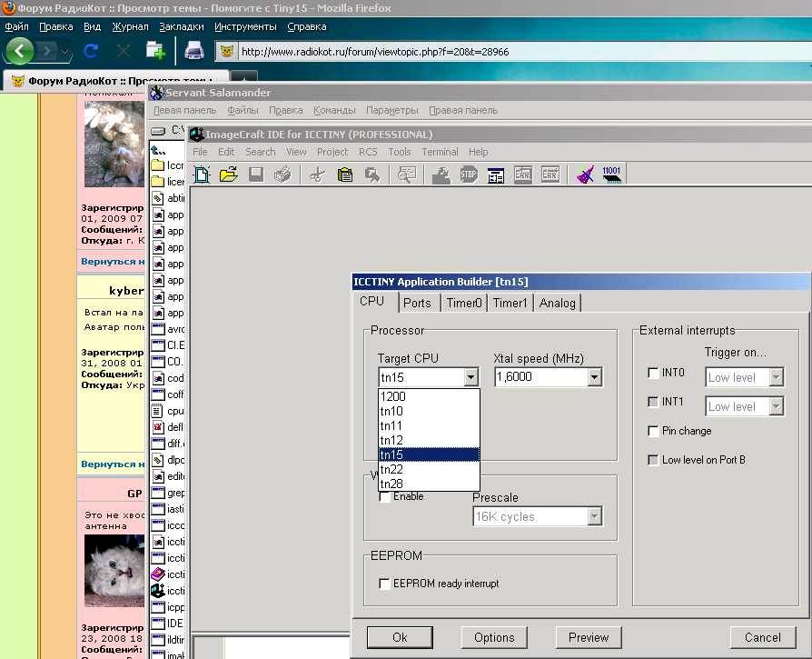Image resolution: width=812 pixels, height=659 pixels.
Task: Select tn11 in the Target CPU list
Action: coord(429,425)
